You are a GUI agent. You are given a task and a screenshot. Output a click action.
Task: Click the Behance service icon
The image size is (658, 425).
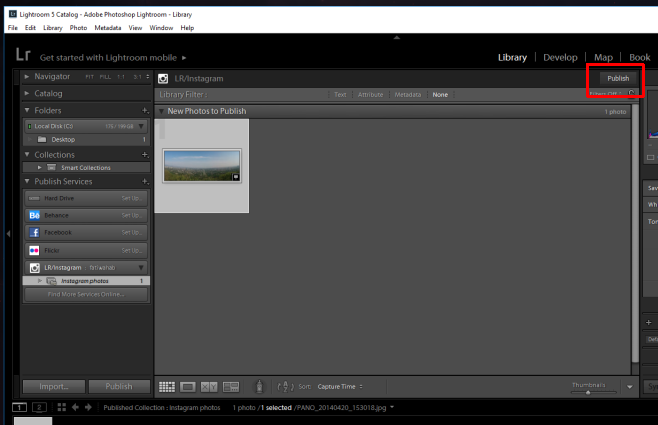(x=34, y=215)
